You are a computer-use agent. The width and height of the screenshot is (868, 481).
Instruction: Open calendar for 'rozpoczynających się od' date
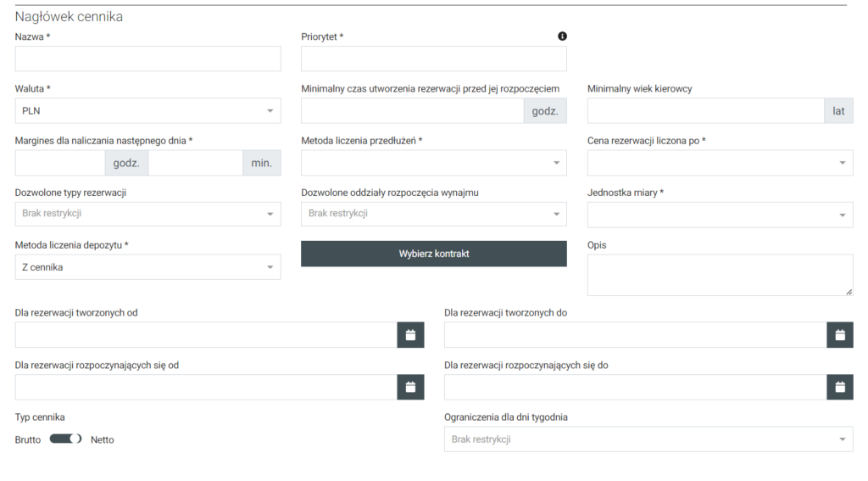click(410, 388)
